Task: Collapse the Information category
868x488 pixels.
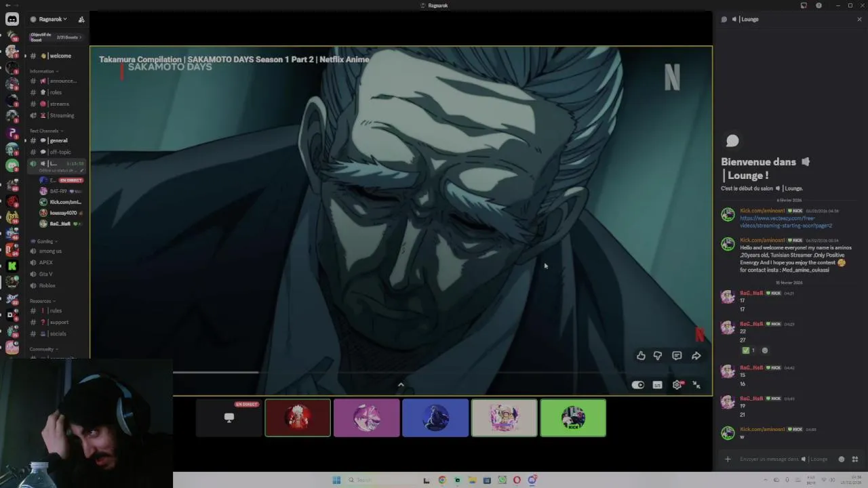Action: click(43, 71)
